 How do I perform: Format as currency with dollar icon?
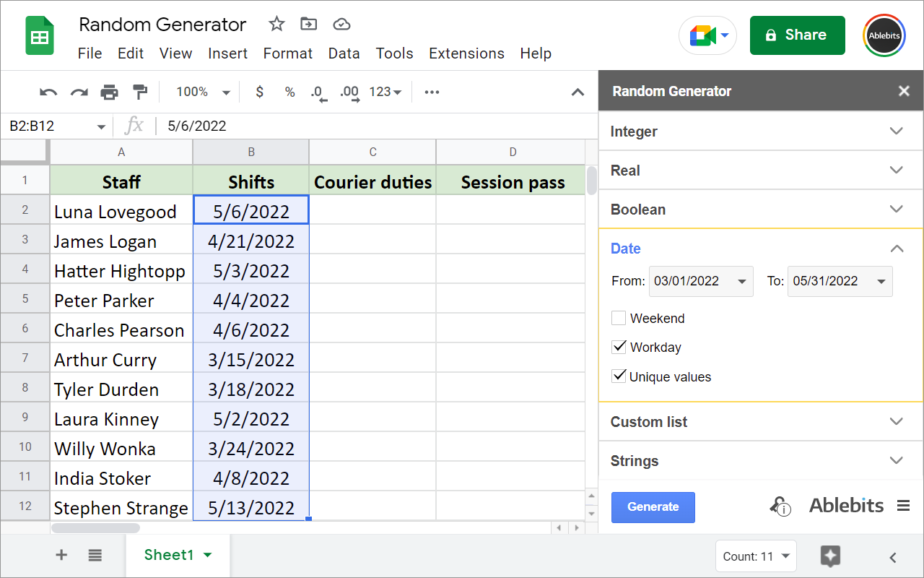(x=260, y=92)
